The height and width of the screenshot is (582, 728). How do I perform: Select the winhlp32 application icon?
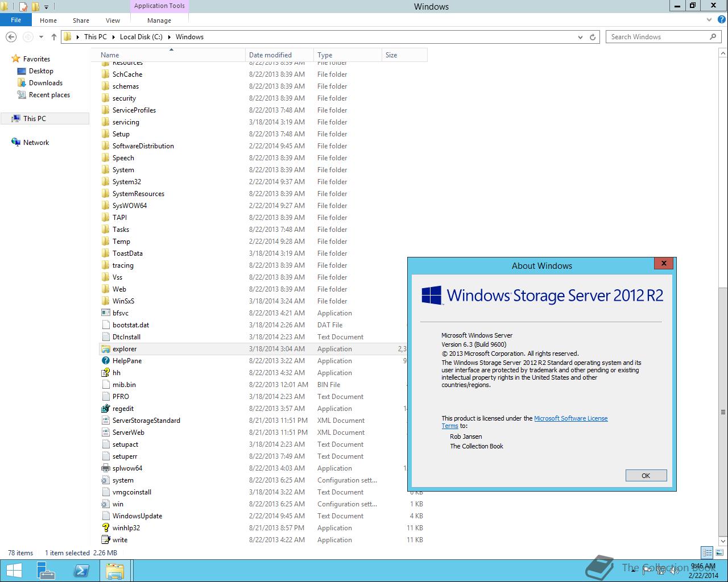point(105,528)
